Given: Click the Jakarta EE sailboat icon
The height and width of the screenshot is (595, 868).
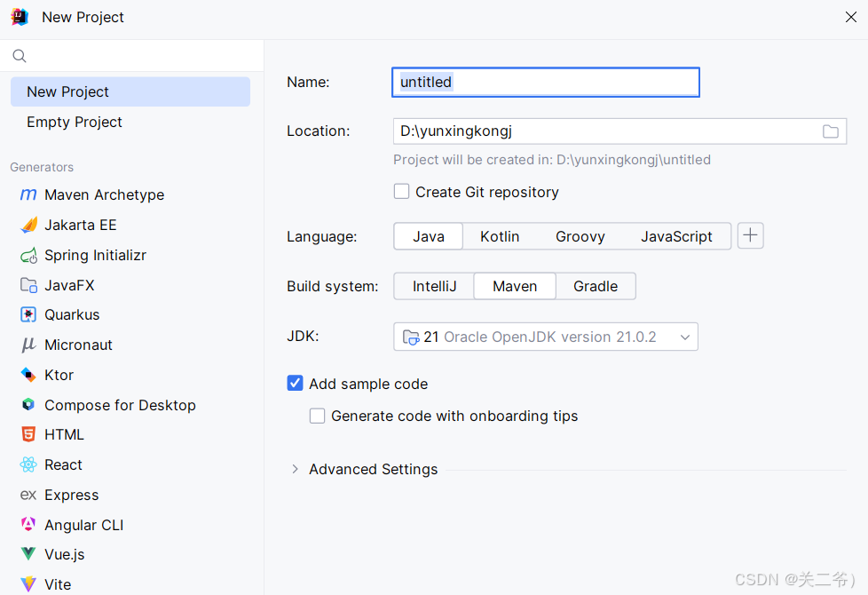Looking at the screenshot, I should 28,225.
